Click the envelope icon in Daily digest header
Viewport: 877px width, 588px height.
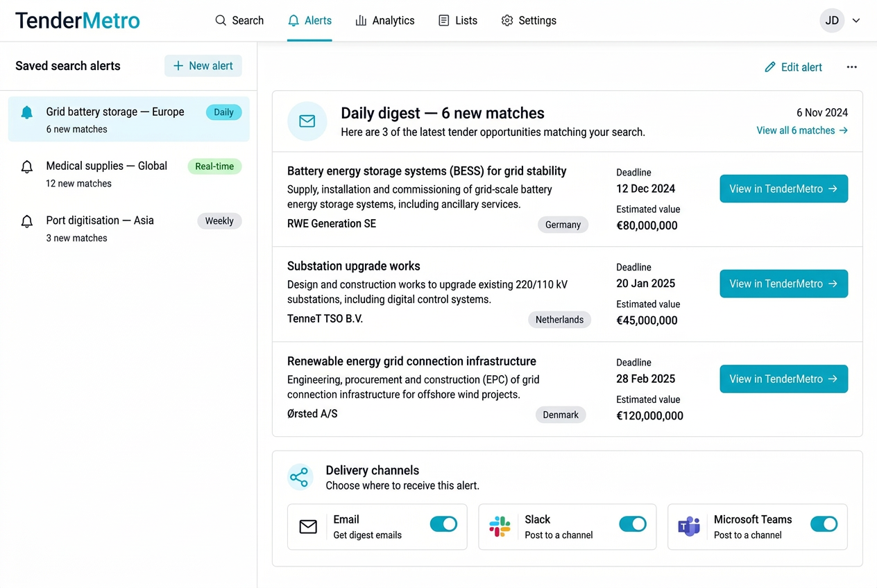pos(307,121)
